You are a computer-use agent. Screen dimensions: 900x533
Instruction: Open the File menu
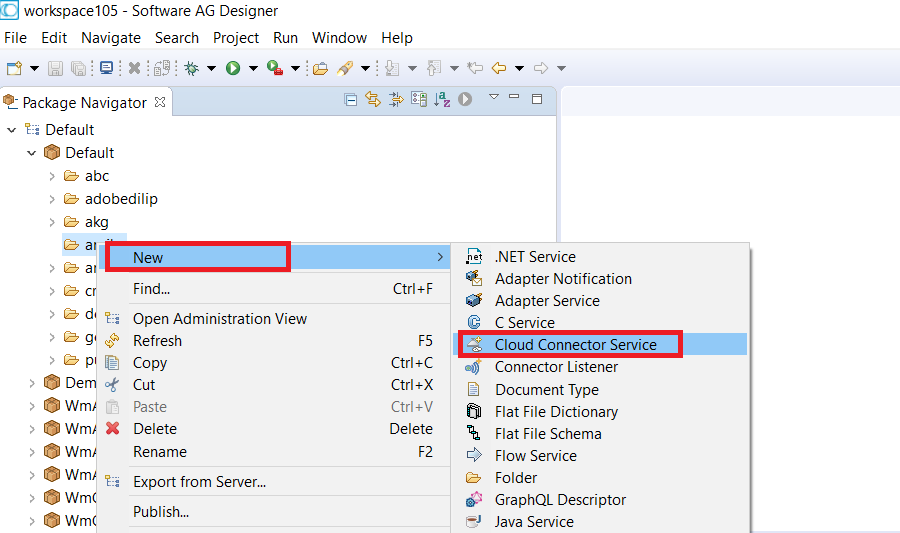click(15, 38)
